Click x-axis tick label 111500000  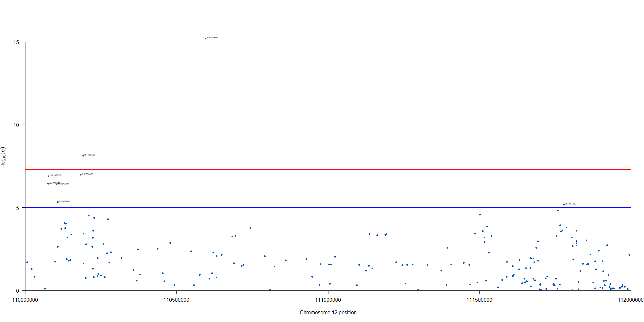tap(479, 300)
